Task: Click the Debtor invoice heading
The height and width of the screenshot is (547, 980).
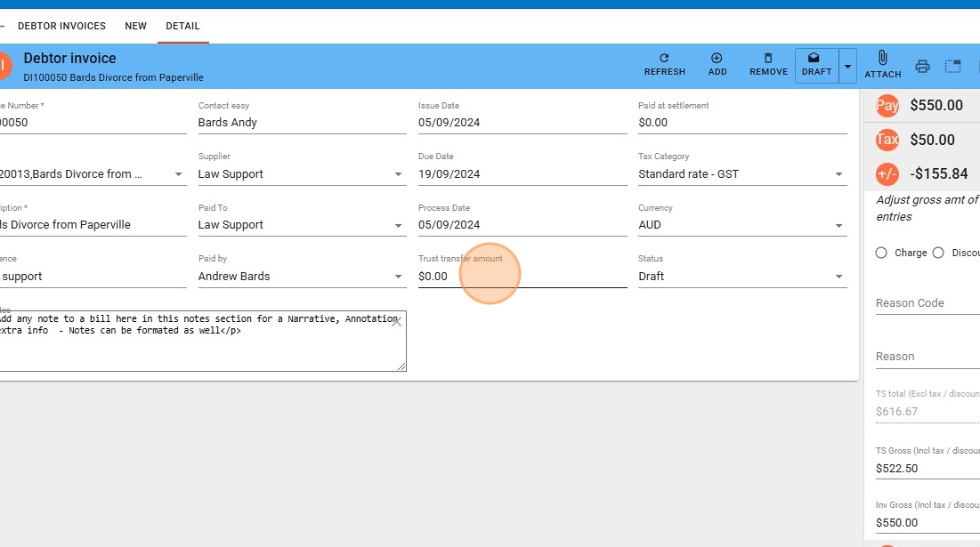Action: click(x=70, y=58)
